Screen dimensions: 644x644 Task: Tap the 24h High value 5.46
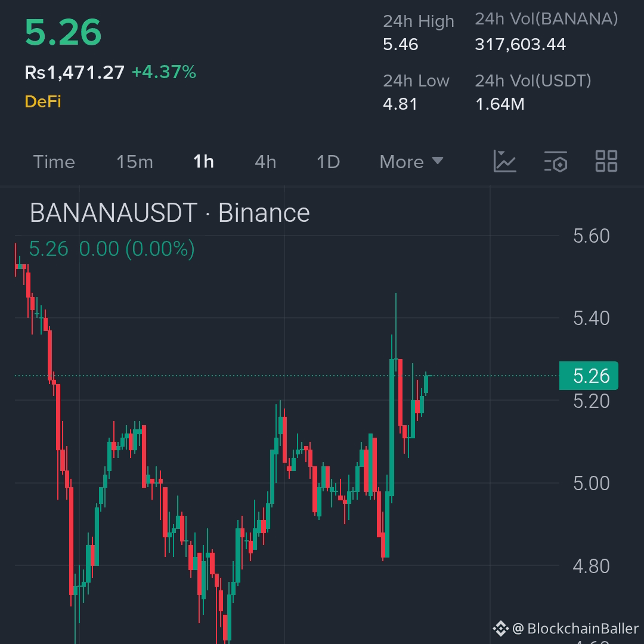click(401, 45)
